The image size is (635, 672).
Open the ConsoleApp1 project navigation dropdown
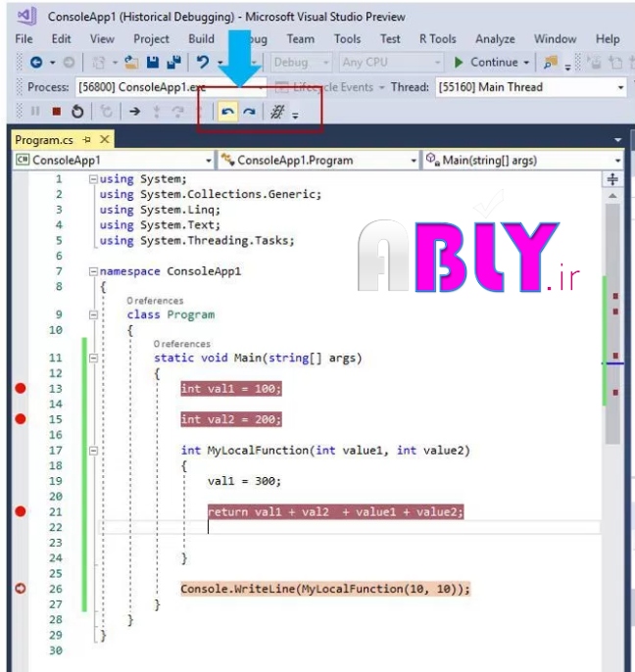(x=114, y=161)
